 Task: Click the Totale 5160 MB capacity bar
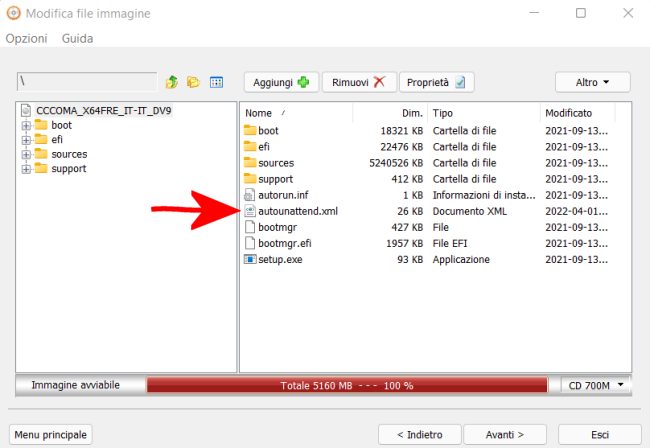click(x=347, y=385)
